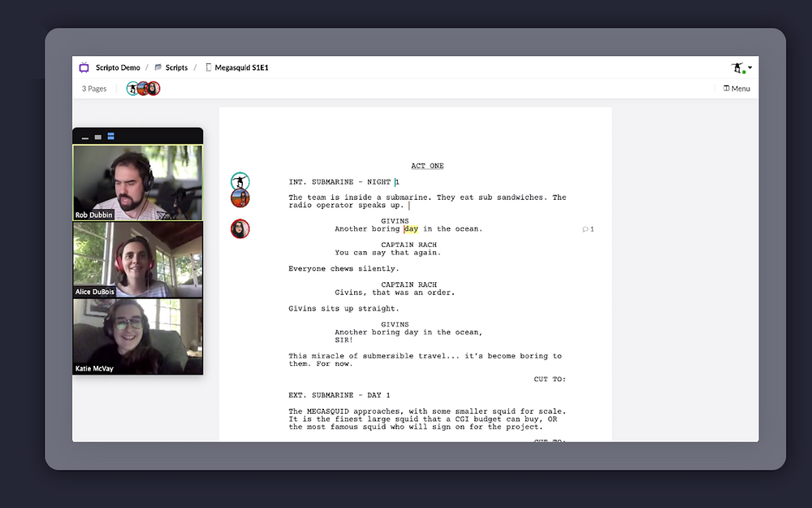
Task: Click the middle collaborator avatar in header
Action: pos(143,89)
